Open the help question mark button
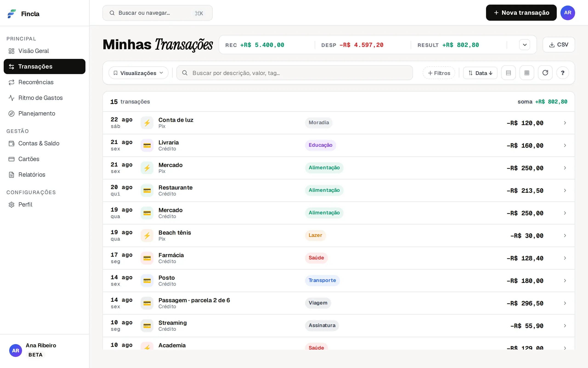Image resolution: width=588 pixels, height=368 pixels. [563, 73]
